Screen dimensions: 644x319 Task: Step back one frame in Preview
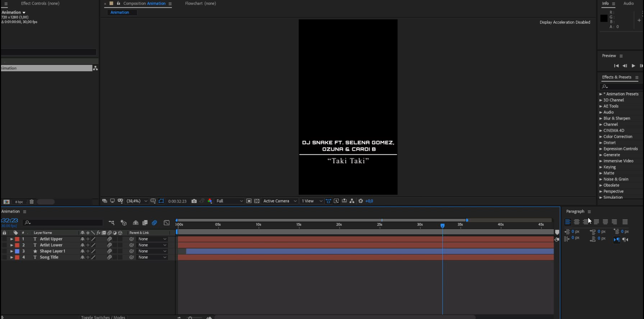coord(625,66)
